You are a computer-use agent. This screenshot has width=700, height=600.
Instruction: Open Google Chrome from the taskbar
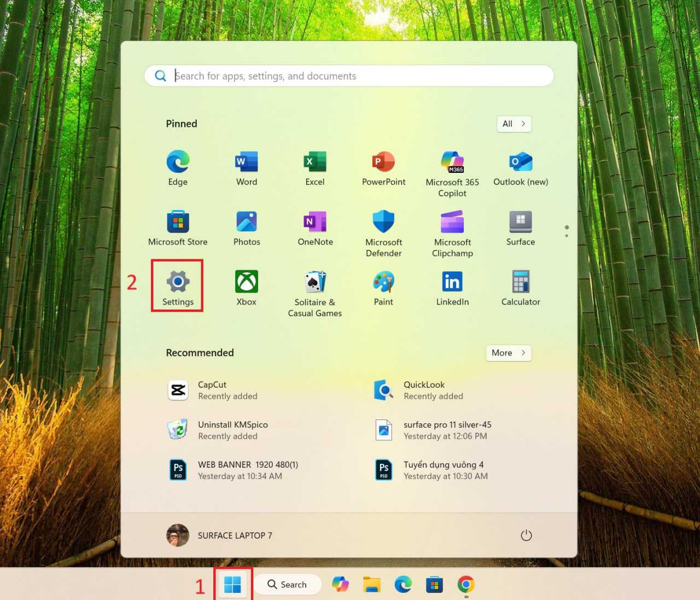[x=466, y=585]
